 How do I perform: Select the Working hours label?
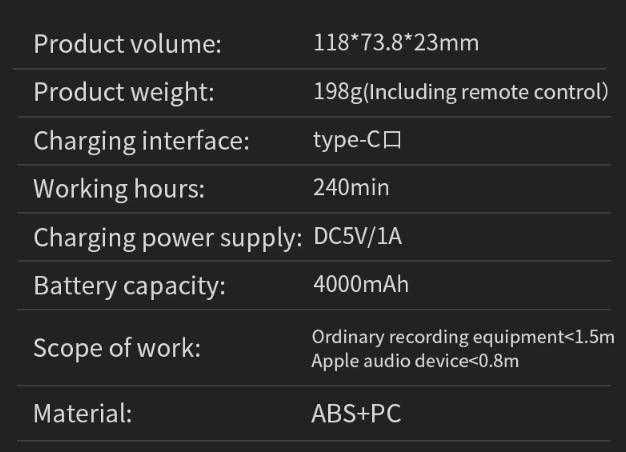[119, 188]
